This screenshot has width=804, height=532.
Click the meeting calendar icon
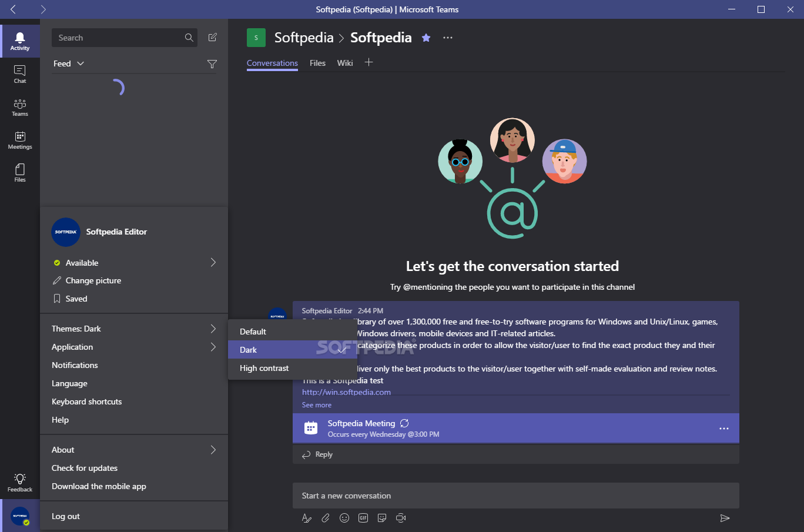(311, 428)
